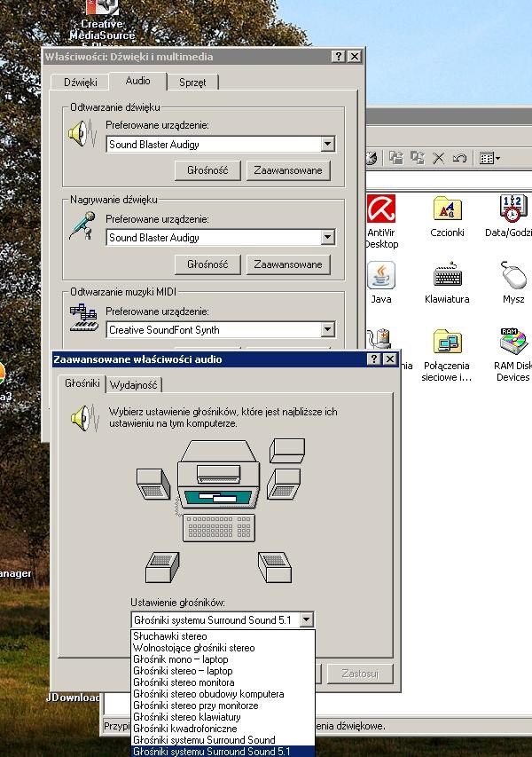Viewport: 532px width, 757px height.
Task: Expand playback Sound Blaster Audigy device dropdown
Action: pyautogui.click(x=328, y=144)
